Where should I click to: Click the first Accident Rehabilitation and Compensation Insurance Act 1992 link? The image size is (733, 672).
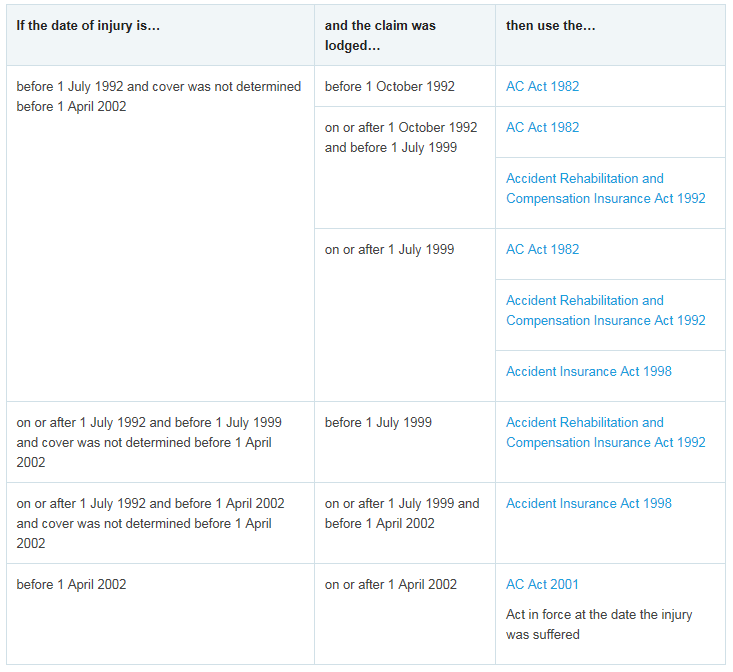605,189
